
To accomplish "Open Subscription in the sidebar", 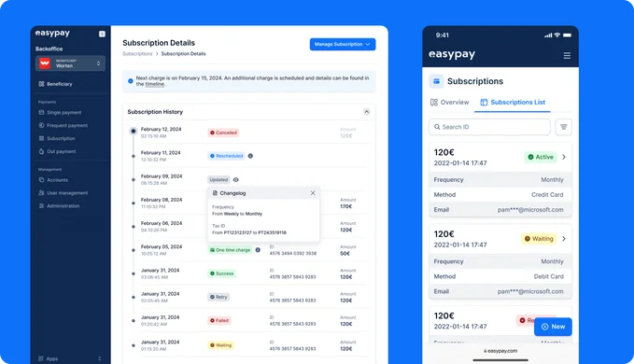I will [61, 138].
